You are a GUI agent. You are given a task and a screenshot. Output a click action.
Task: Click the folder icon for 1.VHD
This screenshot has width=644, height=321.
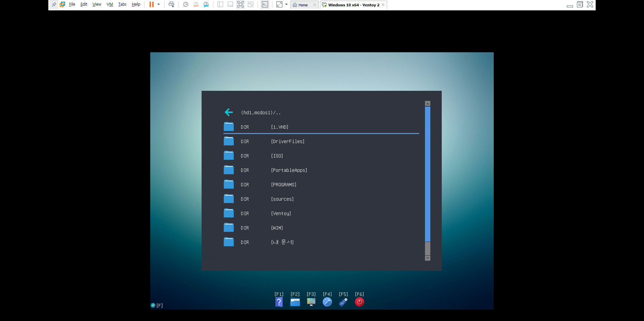(229, 127)
